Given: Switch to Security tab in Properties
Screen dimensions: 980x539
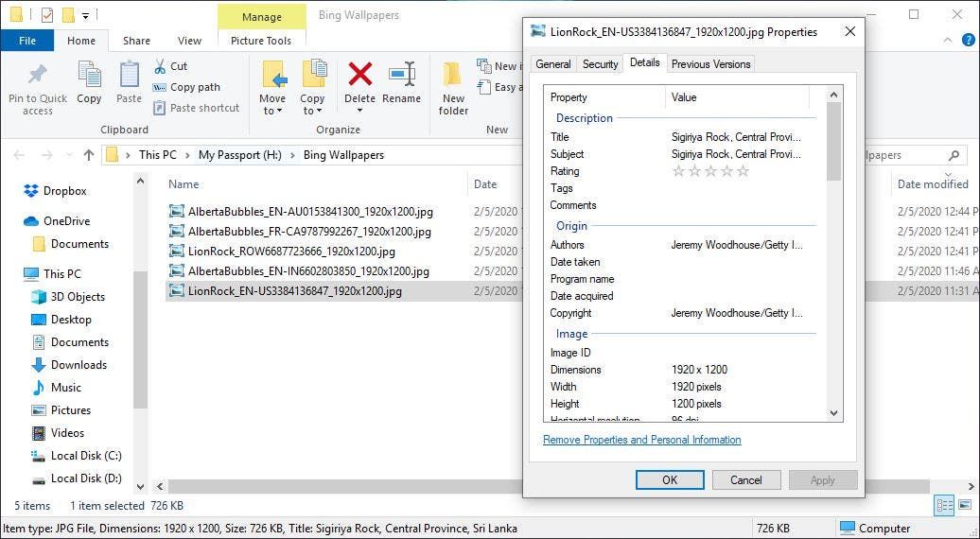Looking at the screenshot, I should click(x=600, y=63).
